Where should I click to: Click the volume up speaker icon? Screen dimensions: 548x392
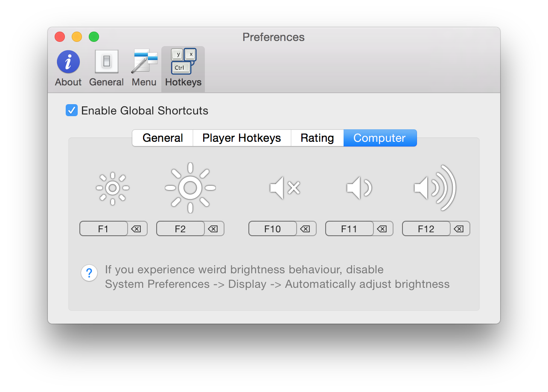coord(435,188)
